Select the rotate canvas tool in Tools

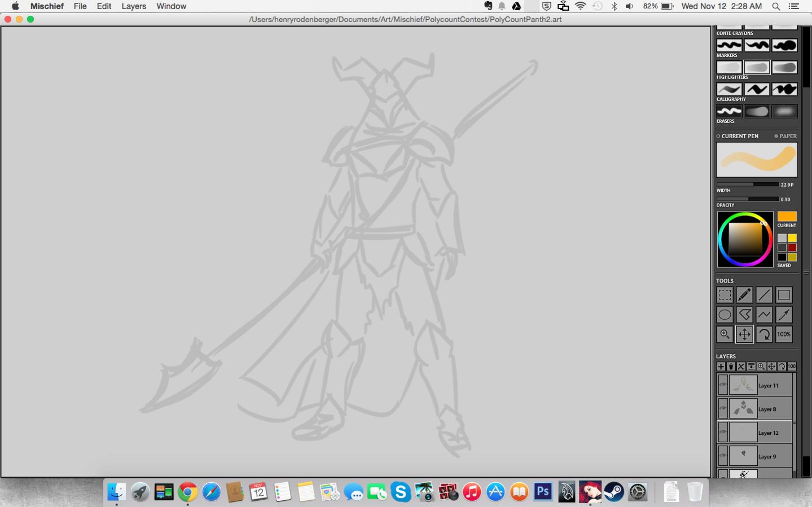tap(764, 334)
